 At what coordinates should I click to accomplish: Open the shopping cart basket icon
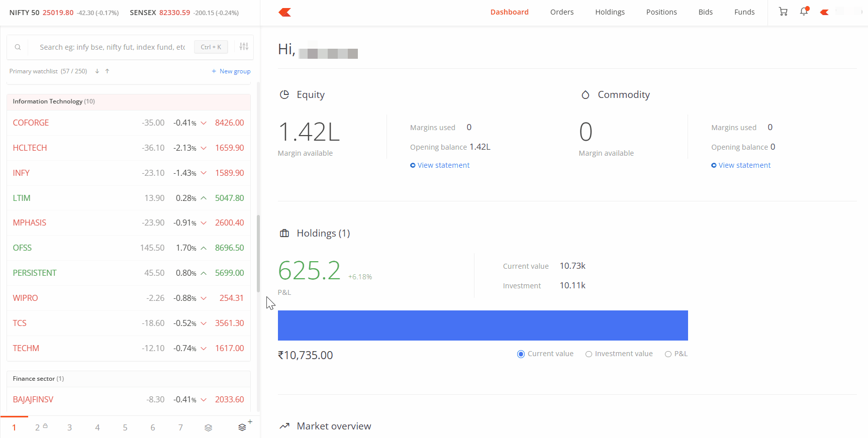pyautogui.click(x=783, y=12)
